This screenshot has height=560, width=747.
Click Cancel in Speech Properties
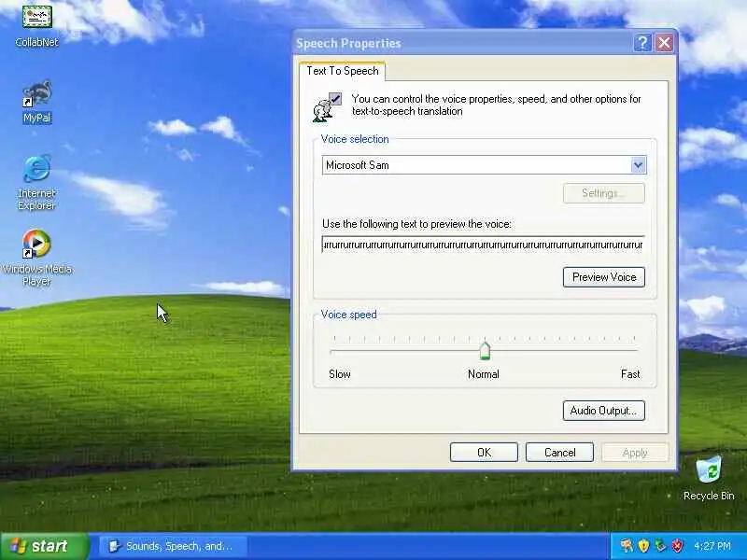[559, 453]
